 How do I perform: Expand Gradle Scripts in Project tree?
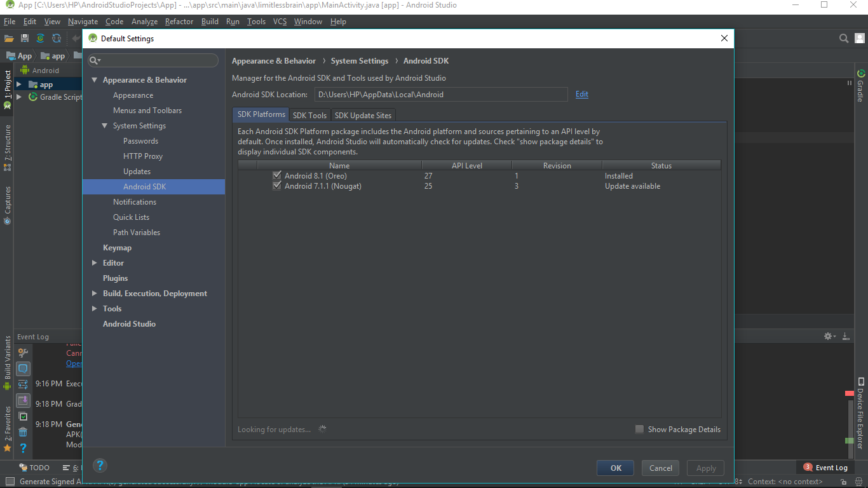pos(18,97)
